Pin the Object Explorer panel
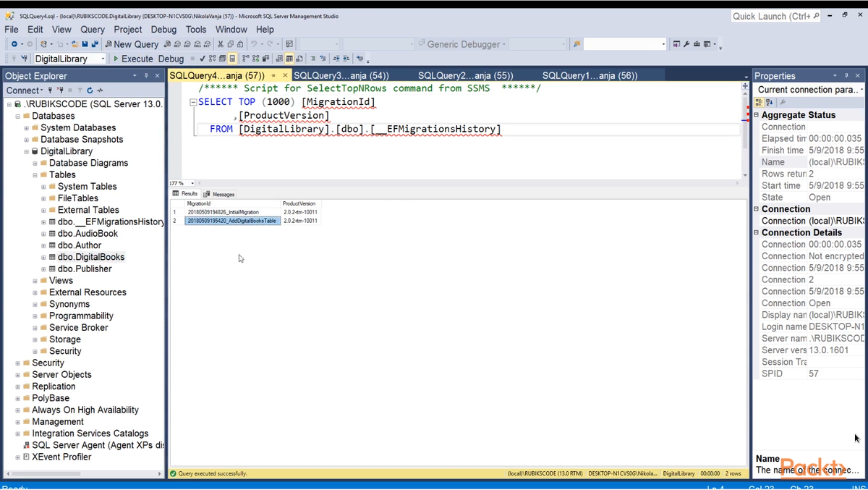Viewport: 868px width, 490px height. pyautogui.click(x=146, y=75)
